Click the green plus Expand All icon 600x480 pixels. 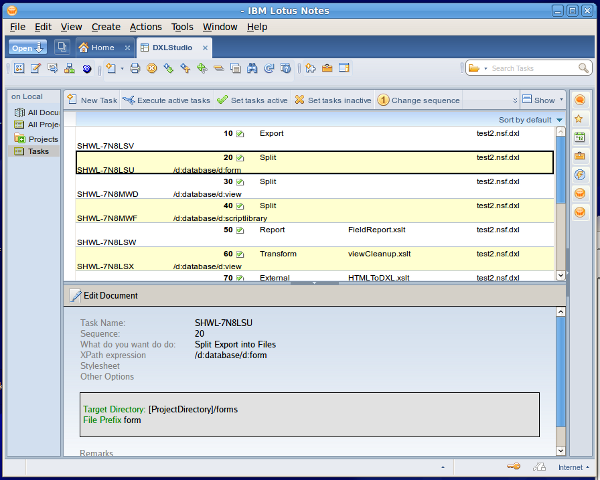point(202,69)
